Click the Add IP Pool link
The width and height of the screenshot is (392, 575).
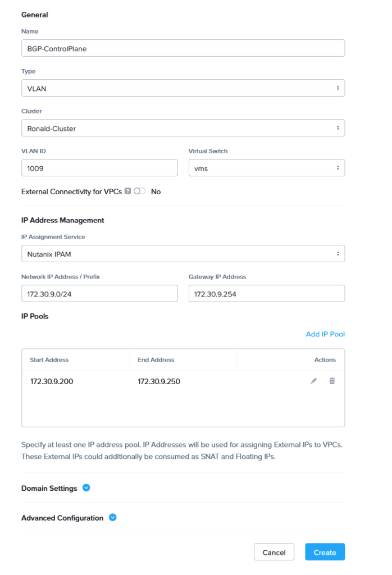[x=325, y=334]
